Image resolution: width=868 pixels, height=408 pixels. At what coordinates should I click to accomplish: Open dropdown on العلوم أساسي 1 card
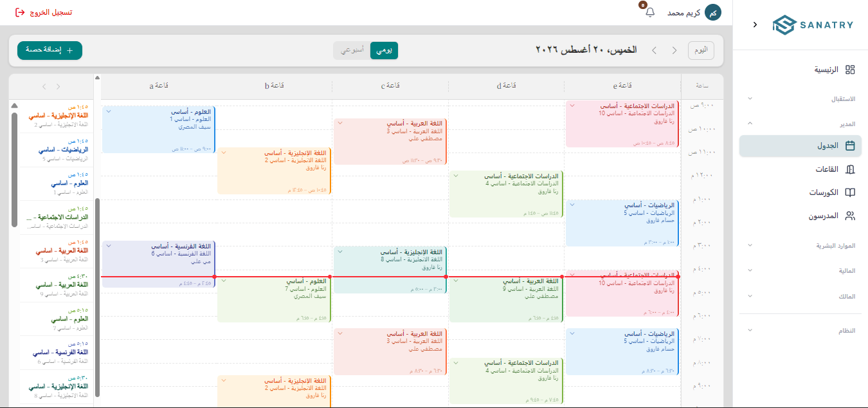pos(109,111)
